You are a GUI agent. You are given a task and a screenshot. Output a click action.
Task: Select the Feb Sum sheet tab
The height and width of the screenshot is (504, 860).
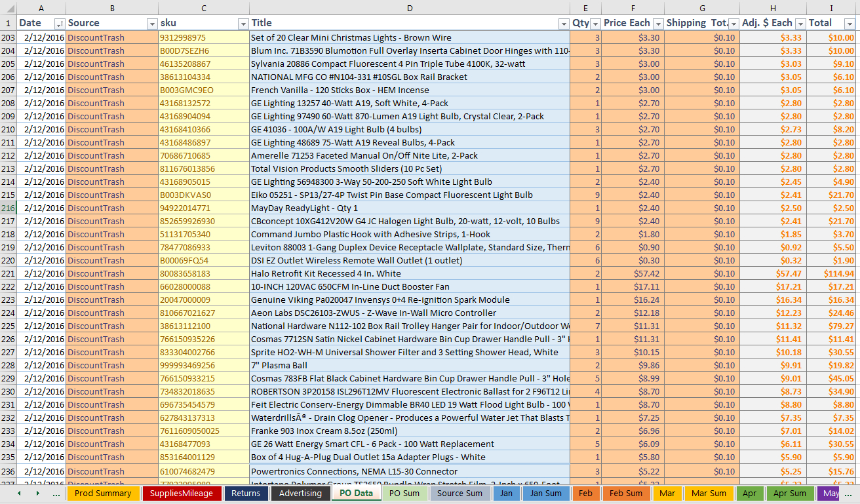[625, 494]
